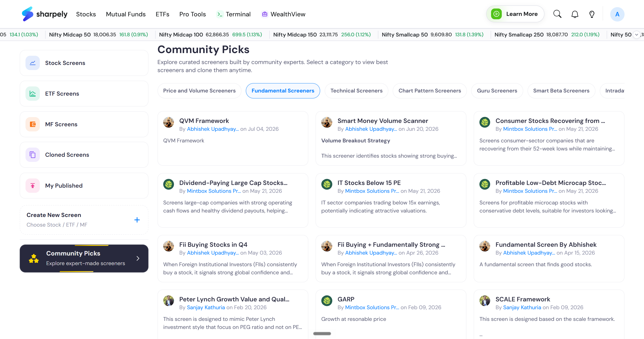Click Nifty Smallcap 250 ticker entry
644x339 pixels.
click(547, 34)
